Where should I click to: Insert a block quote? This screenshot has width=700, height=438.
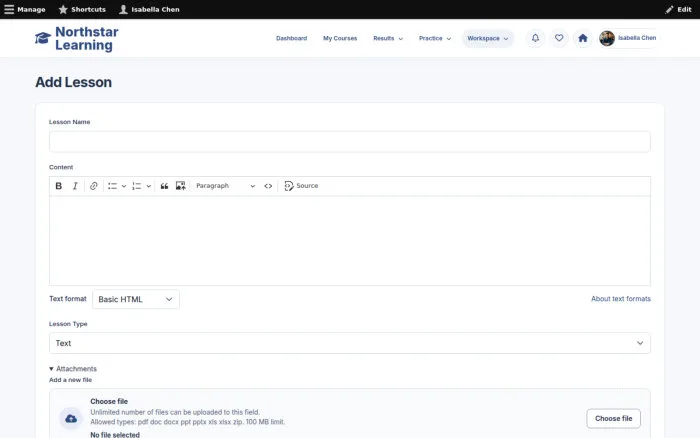[164, 186]
